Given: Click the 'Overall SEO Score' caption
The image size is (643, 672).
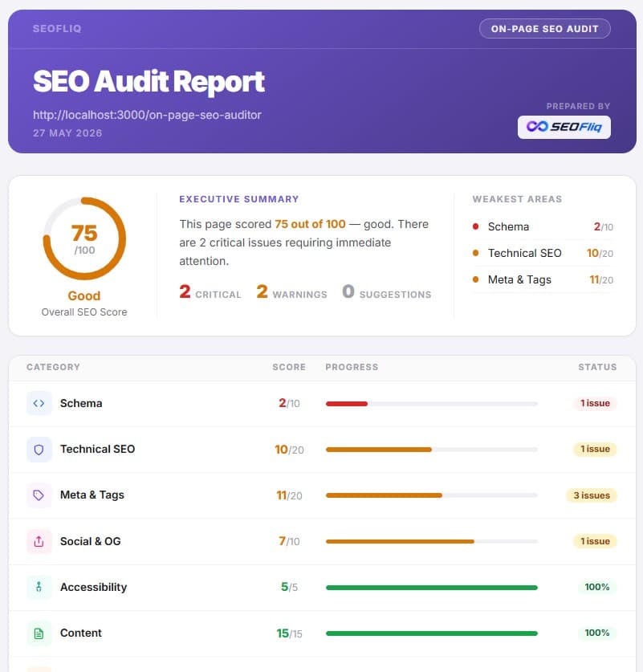Looking at the screenshot, I should pos(84,312).
